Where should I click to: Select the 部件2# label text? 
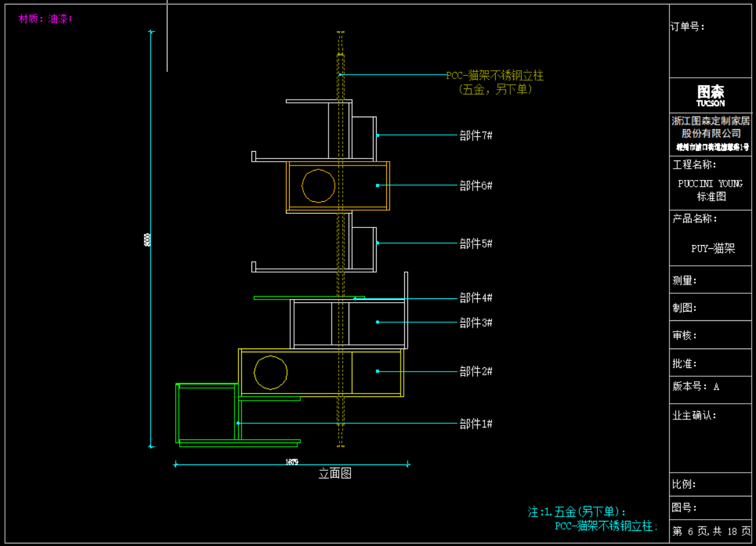476,371
